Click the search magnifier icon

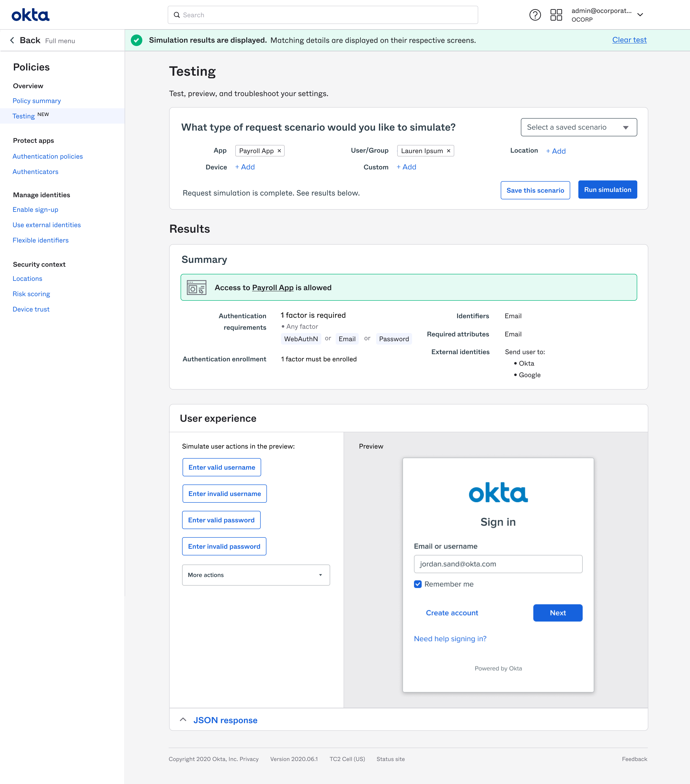pos(177,15)
